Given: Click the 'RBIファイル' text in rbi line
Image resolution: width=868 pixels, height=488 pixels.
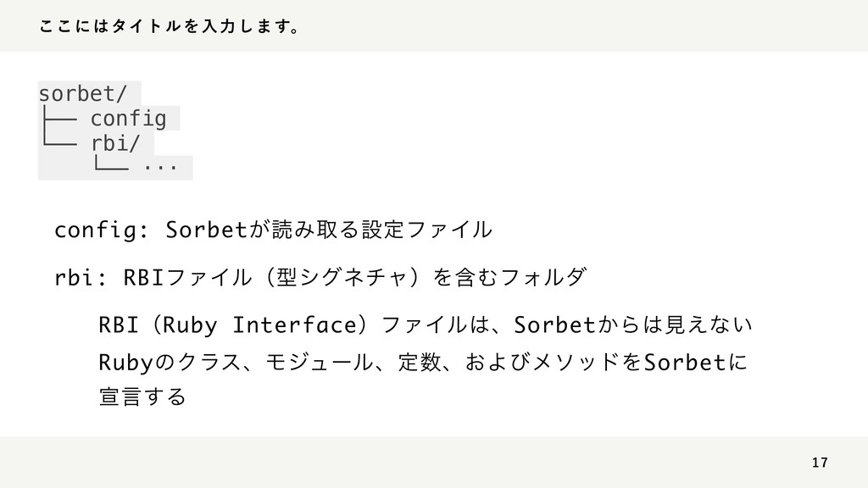Looking at the screenshot, I should point(187,277).
